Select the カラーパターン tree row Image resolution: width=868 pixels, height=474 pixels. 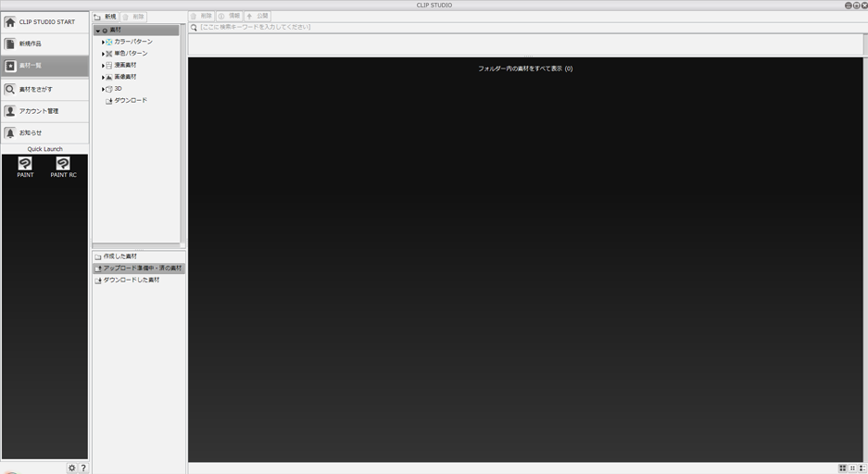136,42
